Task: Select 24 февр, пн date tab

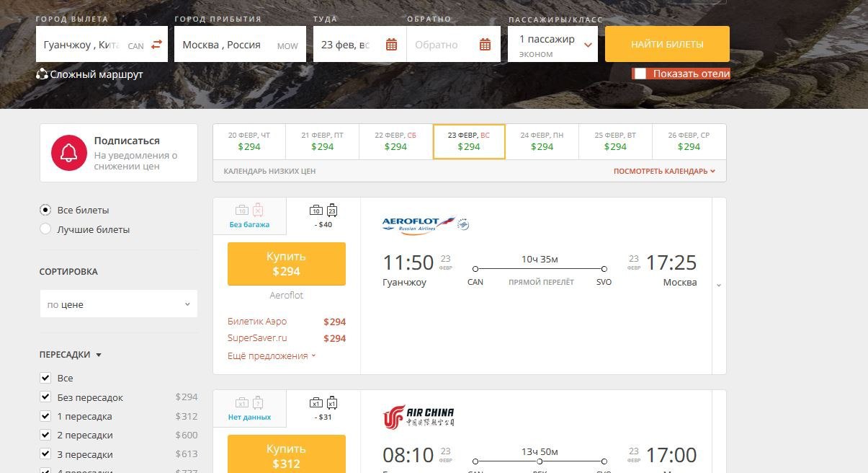Action: [542, 141]
